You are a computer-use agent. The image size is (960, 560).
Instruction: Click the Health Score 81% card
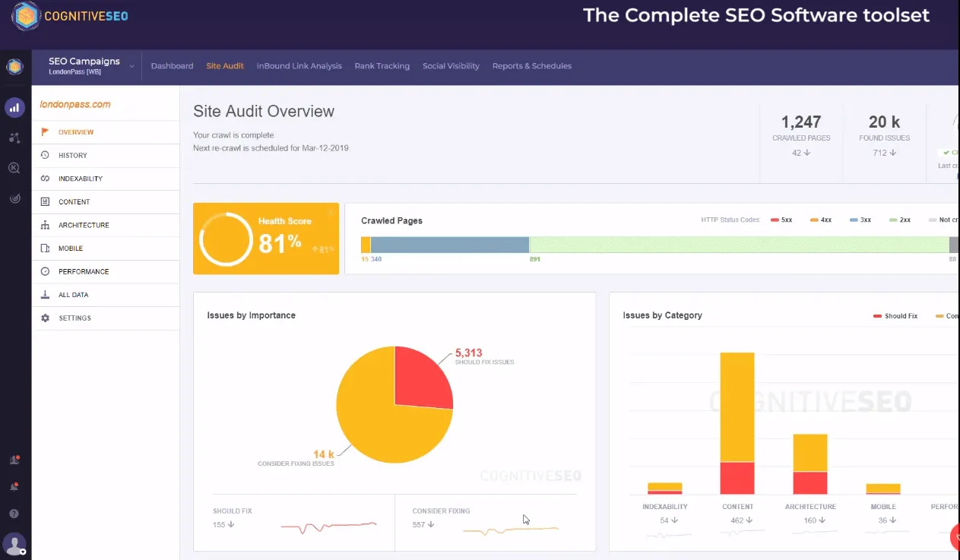266,239
